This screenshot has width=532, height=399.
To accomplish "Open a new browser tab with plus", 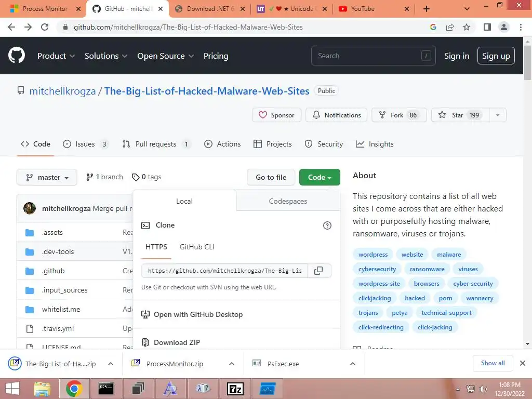I will (x=427, y=9).
